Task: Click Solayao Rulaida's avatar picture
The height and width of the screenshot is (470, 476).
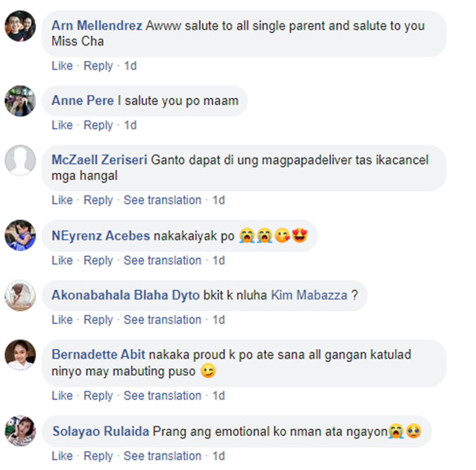Action: click(x=20, y=431)
